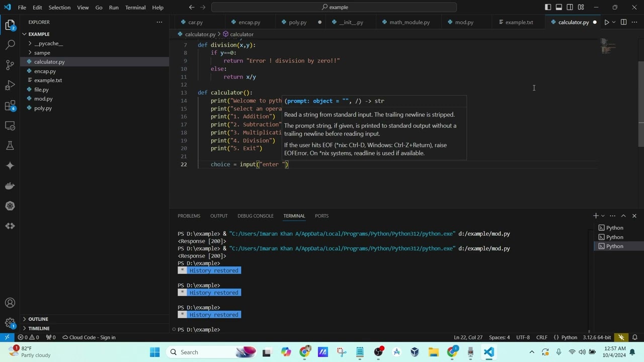Expand the OUTLINE section

[x=38, y=319]
